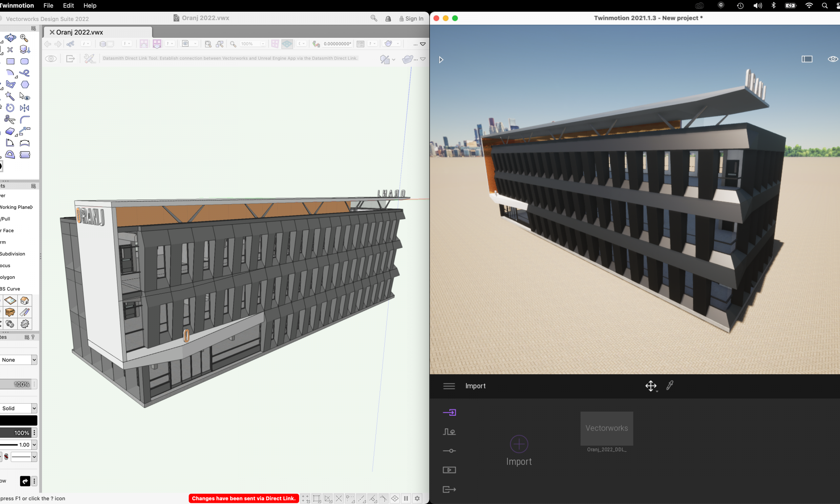Click the drop shadow arrow button

(x=25, y=481)
